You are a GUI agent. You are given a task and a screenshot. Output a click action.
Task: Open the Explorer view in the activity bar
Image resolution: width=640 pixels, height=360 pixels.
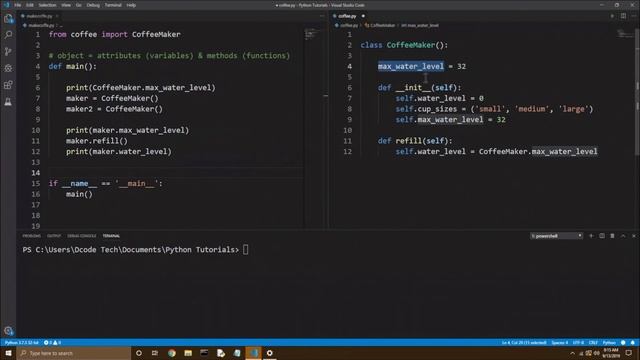click(x=8, y=18)
